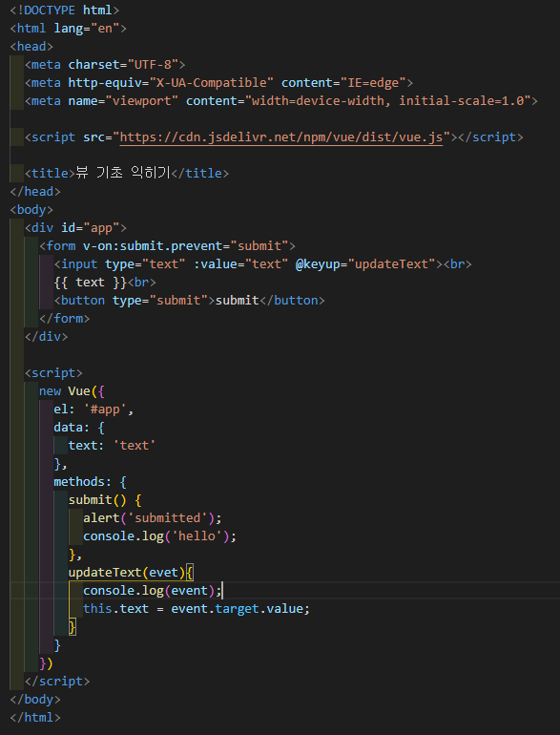The width and height of the screenshot is (560, 735).
Task: Click the closing </head> tag
Action: click(x=35, y=191)
